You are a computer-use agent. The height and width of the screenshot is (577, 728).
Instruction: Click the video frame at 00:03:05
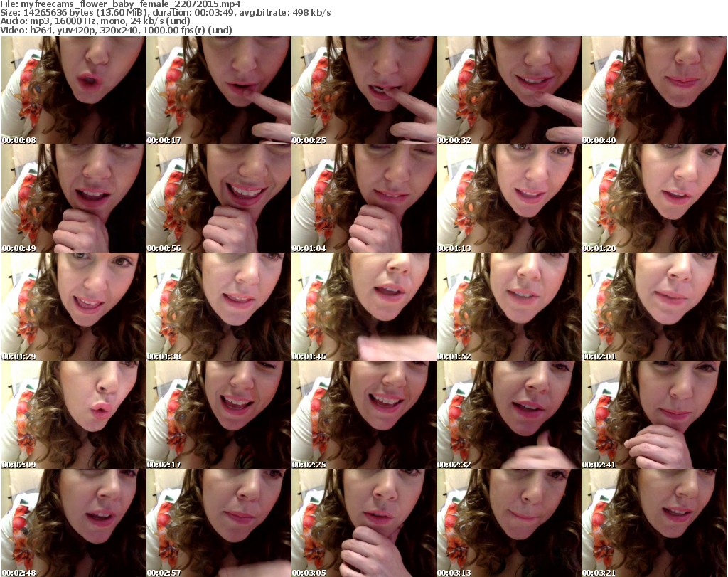tap(363, 523)
